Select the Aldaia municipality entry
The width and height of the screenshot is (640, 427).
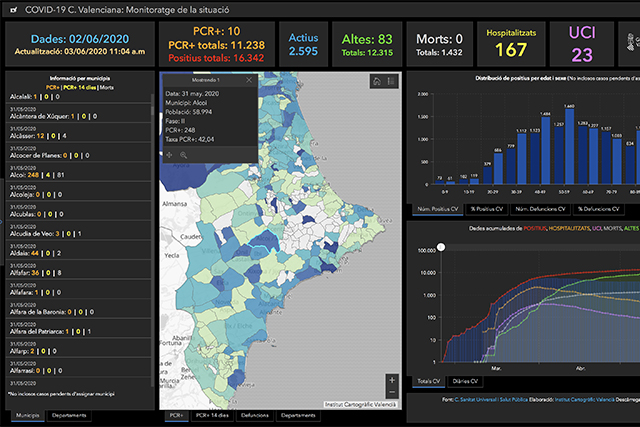[78, 250]
